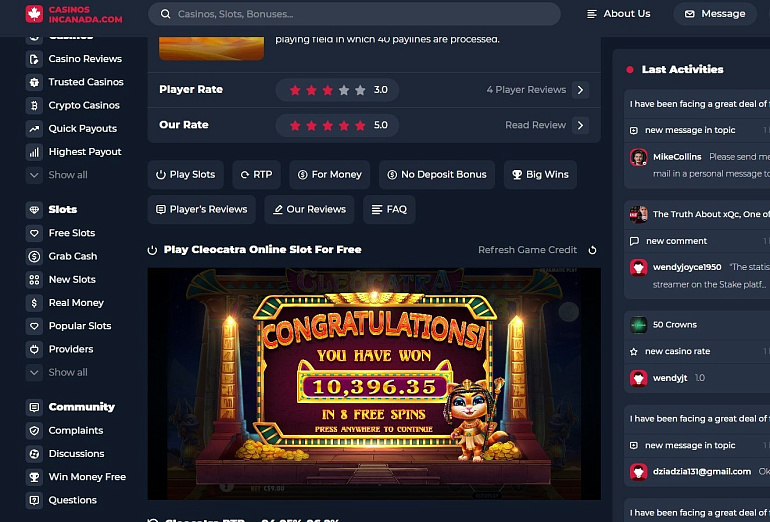Click the Quick Payouts trend icon
Screen dimensions: 770x522
[x=34, y=129]
